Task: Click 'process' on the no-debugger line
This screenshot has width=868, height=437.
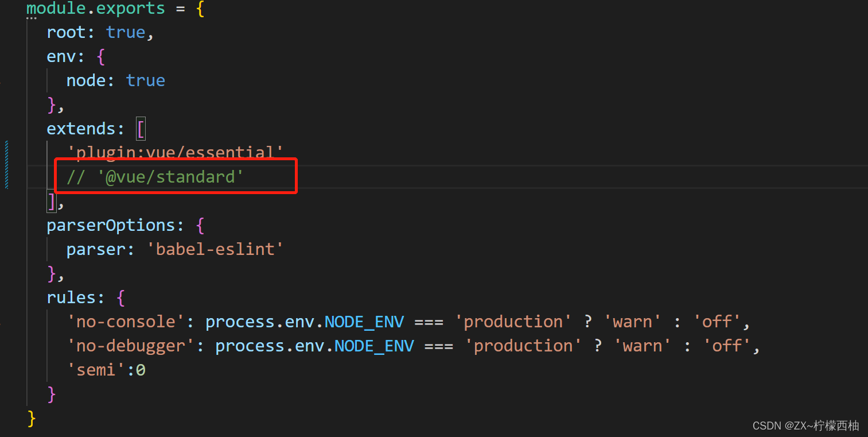Action: click(250, 346)
